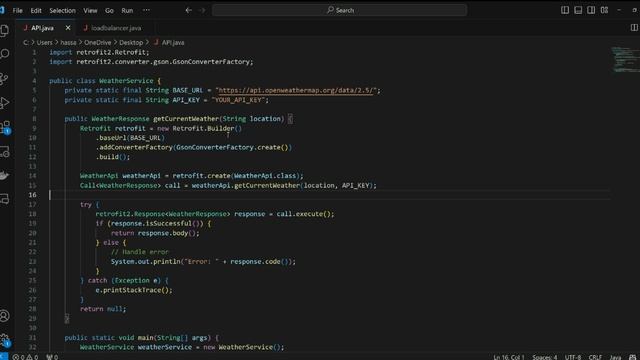Expand the hassa breadcrumb
The height and width of the screenshot is (360, 640).
point(68,42)
